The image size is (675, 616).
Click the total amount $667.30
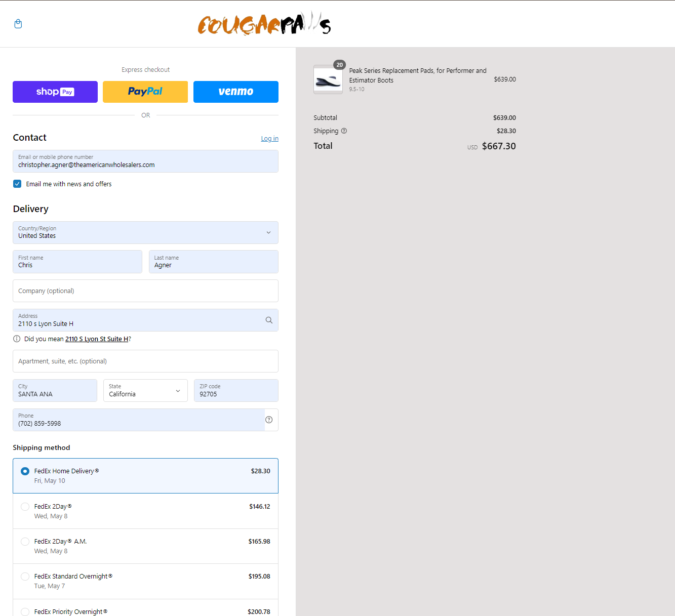499,146
